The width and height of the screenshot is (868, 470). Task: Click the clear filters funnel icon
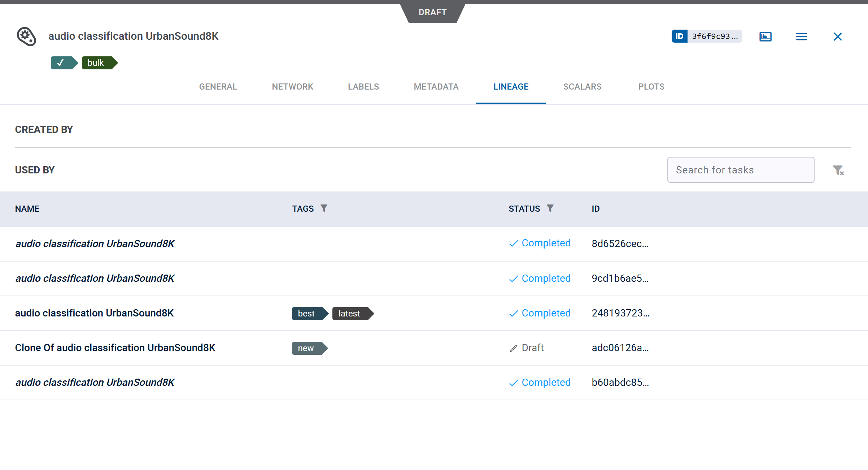(x=838, y=170)
